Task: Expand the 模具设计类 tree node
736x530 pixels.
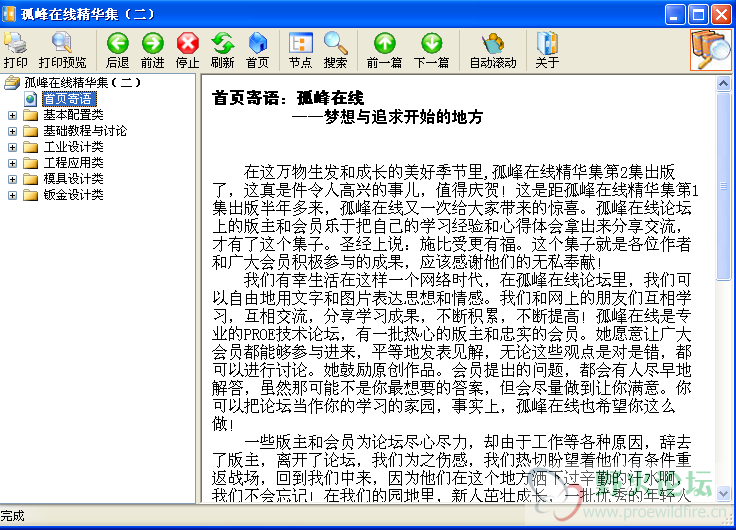Action: (12, 179)
